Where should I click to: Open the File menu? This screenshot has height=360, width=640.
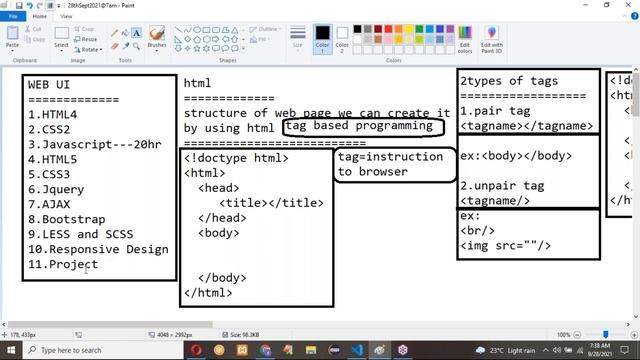point(13,16)
